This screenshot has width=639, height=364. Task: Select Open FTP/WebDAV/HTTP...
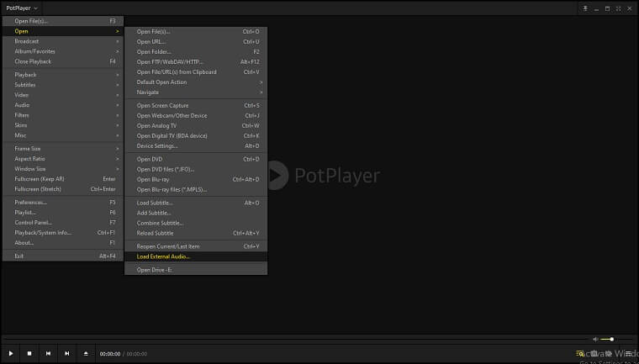click(196, 62)
